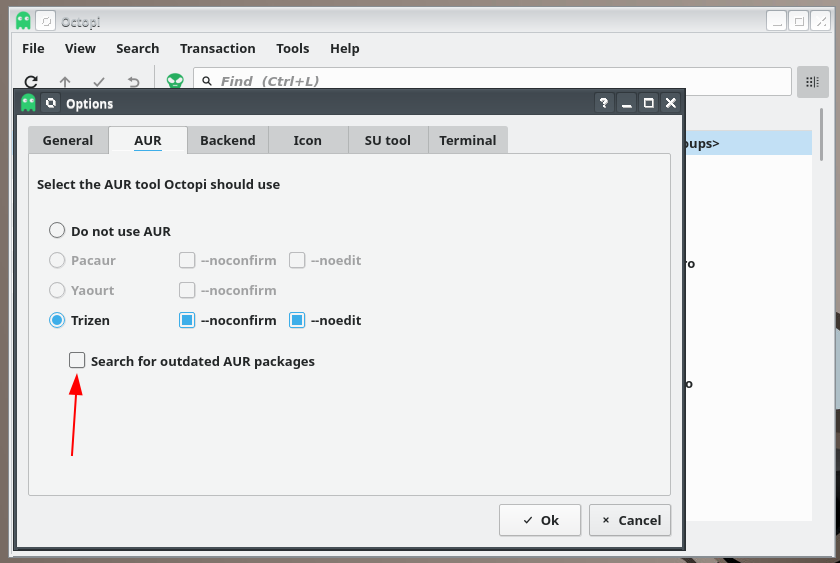Select the Yaourt radio button

[x=57, y=290]
